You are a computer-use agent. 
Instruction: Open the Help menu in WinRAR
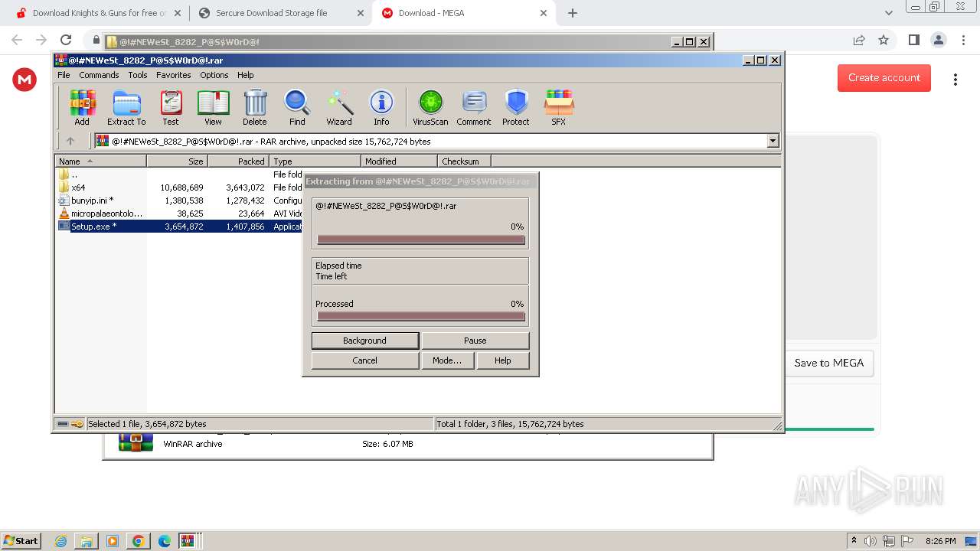(x=245, y=75)
